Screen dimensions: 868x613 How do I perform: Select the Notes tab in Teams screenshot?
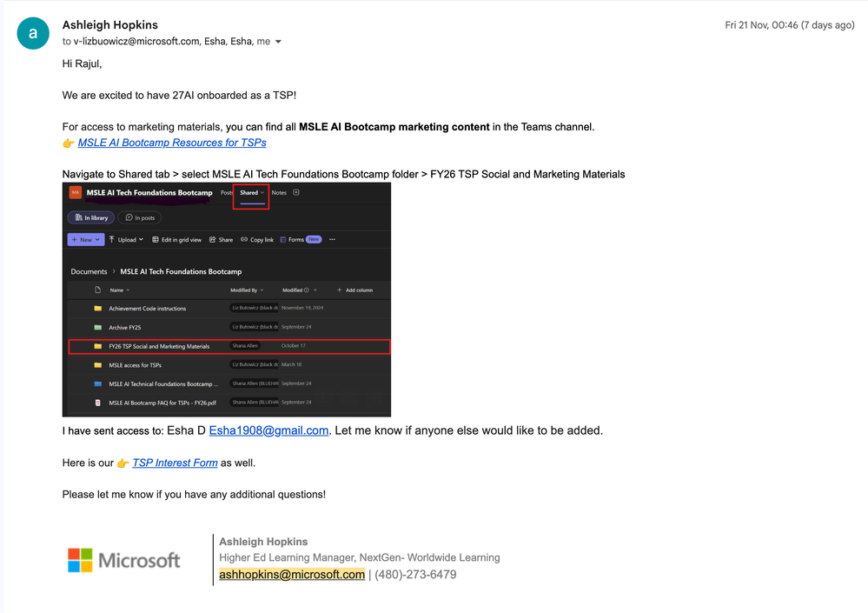pyautogui.click(x=279, y=193)
